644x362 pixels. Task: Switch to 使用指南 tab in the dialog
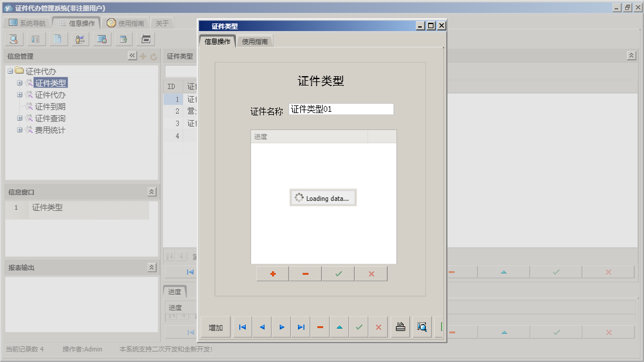tap(255, 42)
